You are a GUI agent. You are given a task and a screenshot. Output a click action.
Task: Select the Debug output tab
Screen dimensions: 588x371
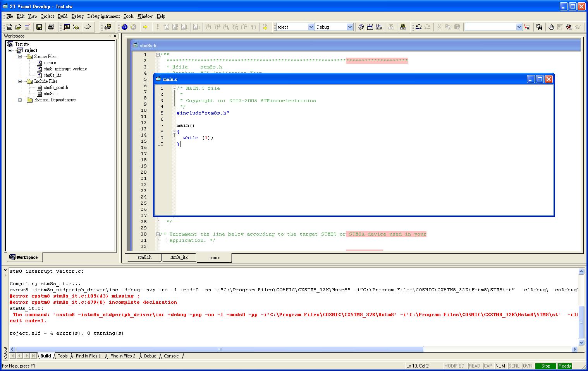tap(150, 356)
